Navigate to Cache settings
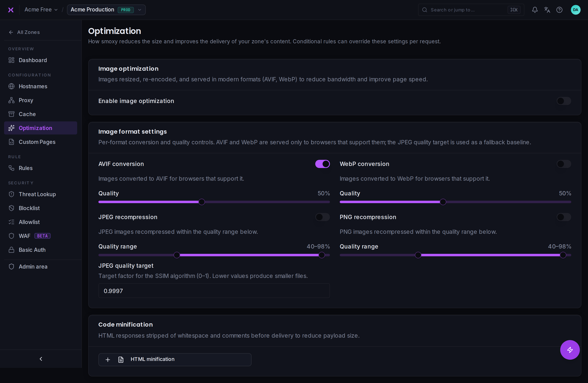 40,114
